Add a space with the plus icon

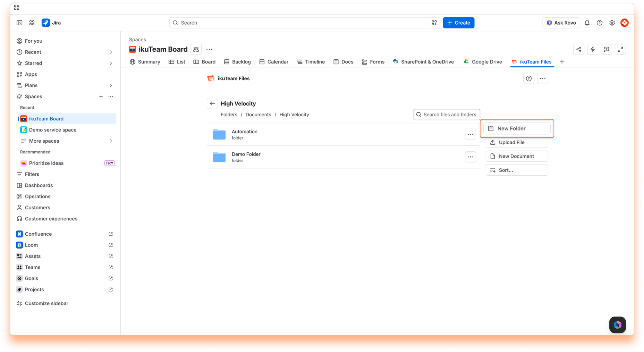[x=101, y=97]
